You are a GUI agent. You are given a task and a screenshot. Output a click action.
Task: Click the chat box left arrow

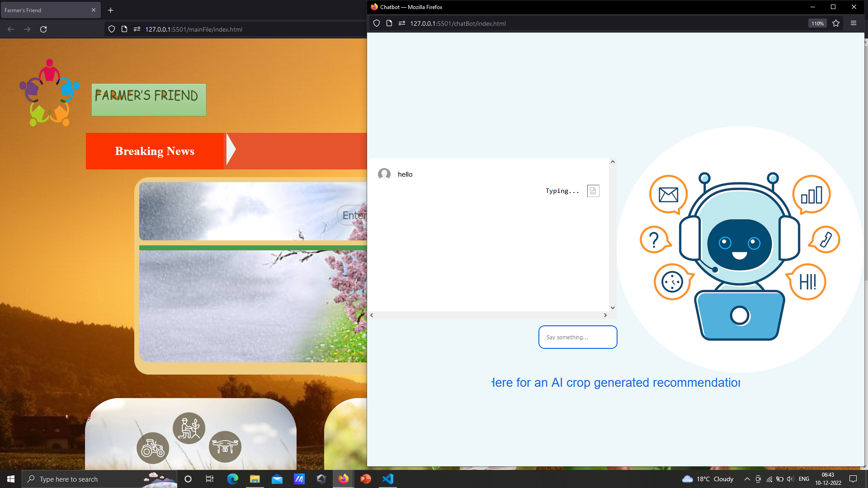[x=372, y=315]
